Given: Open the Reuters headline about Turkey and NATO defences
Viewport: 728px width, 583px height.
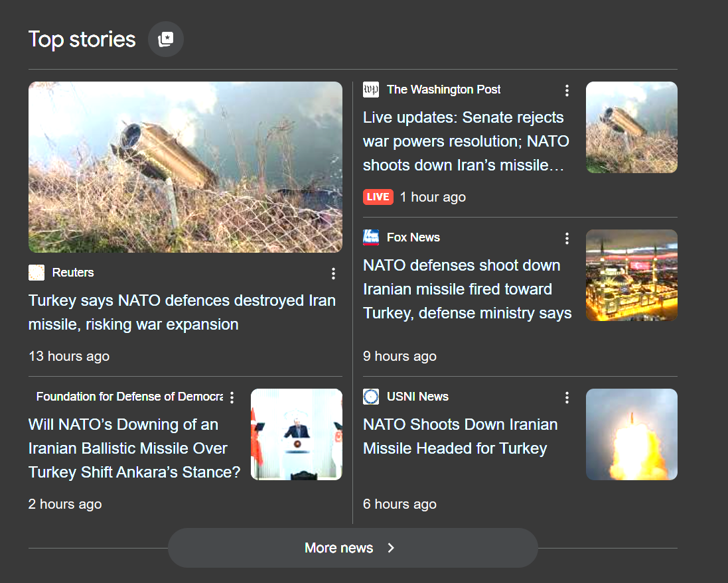Looking at the screenshot, I should click(182, 312).
